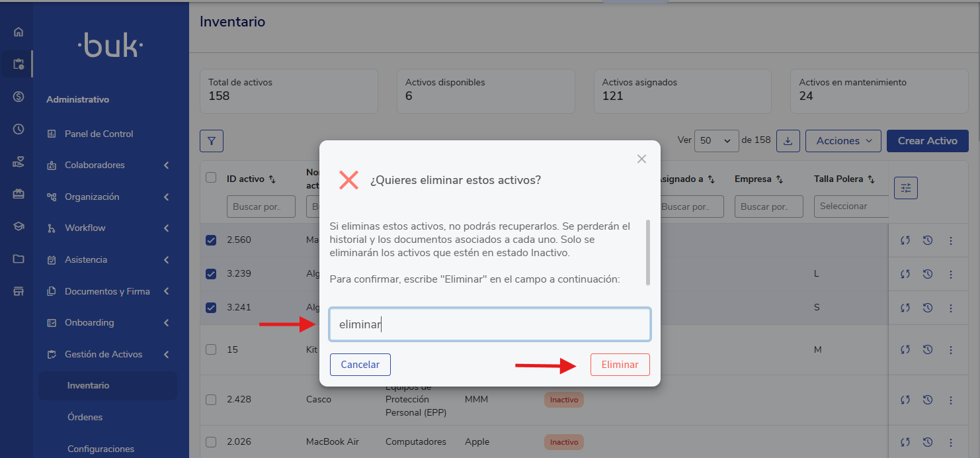Click the Cancelar button in dialog
This screenshot has width=980, height=458.
click(x=360, y=365)
